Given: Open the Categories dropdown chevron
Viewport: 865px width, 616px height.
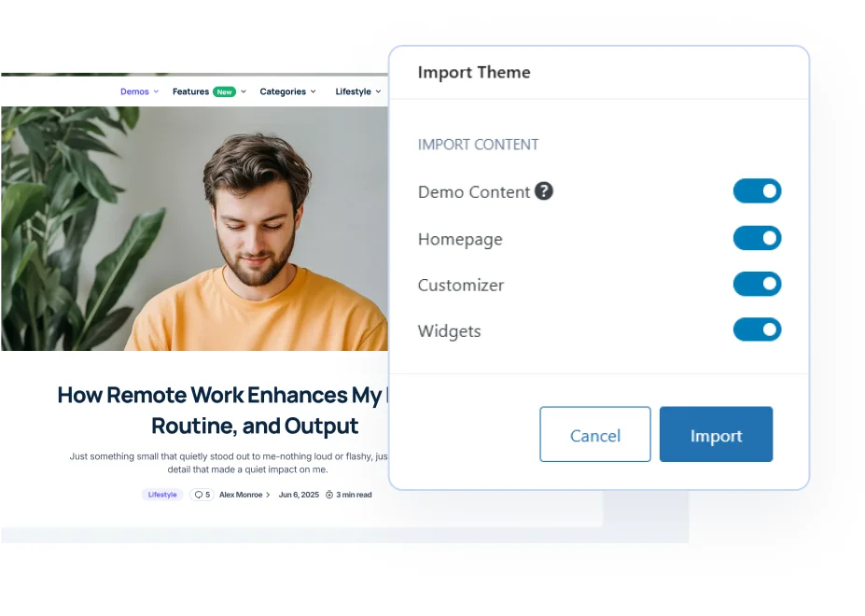Looking at the screenshot, I should pyautogui.click(x=314, y=91).
